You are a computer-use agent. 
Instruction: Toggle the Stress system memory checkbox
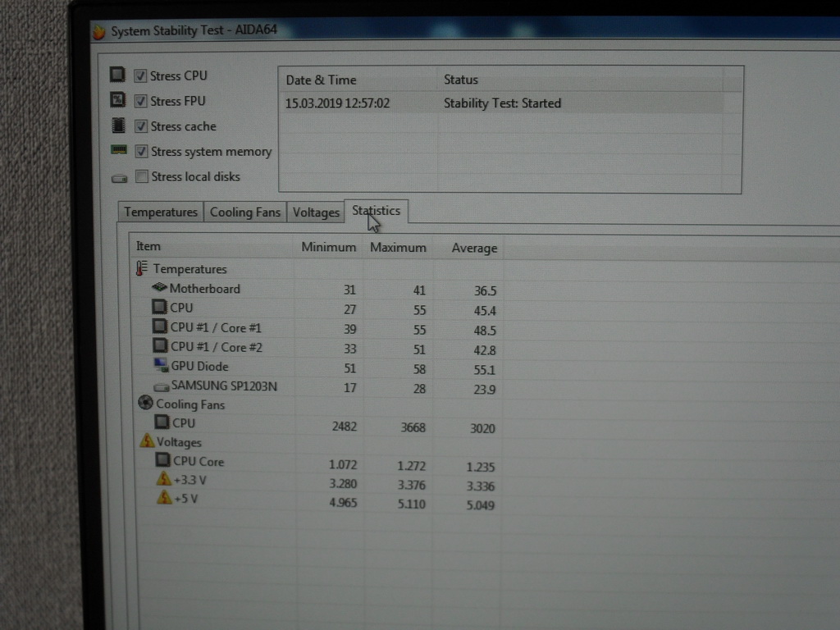tap(141, 152)
